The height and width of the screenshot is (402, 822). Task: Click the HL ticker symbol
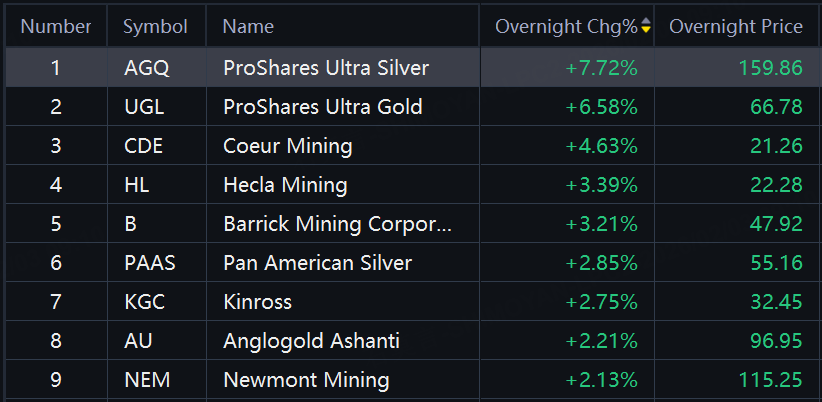click(136, 185)
